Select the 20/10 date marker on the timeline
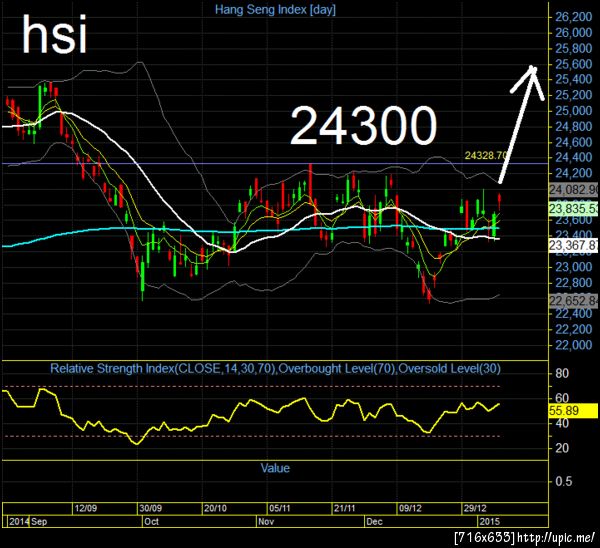Screen dimensions: 600x548 click(x=215, y=509)
